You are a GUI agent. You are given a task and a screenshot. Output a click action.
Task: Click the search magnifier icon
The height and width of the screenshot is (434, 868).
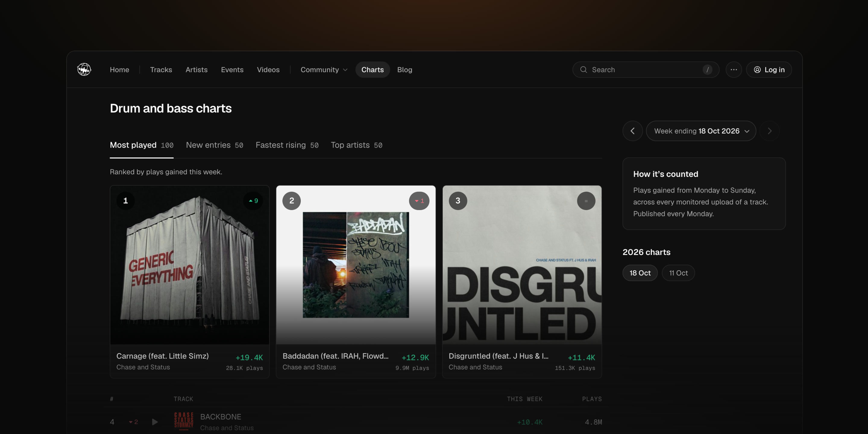pos(583,69)
